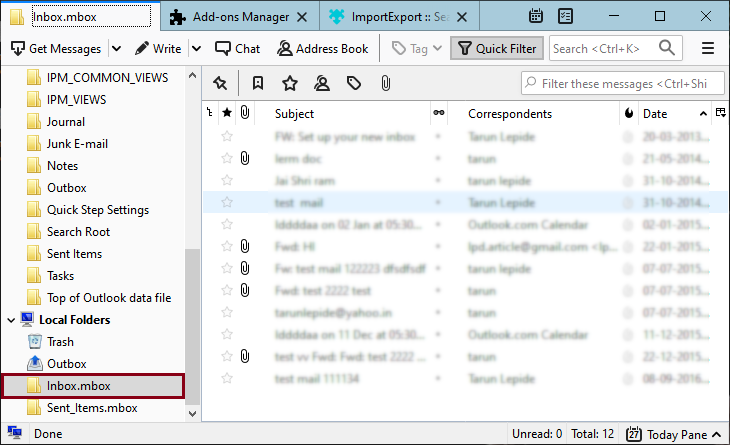Sort by the junk status column

tap(628, 114)
